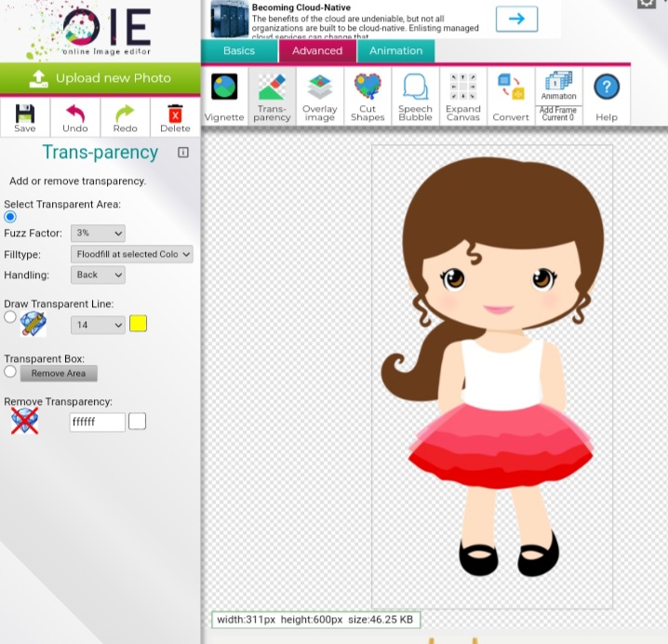Switch to the Basics tab
Screen dimensions: 668x644
[239, 51]
